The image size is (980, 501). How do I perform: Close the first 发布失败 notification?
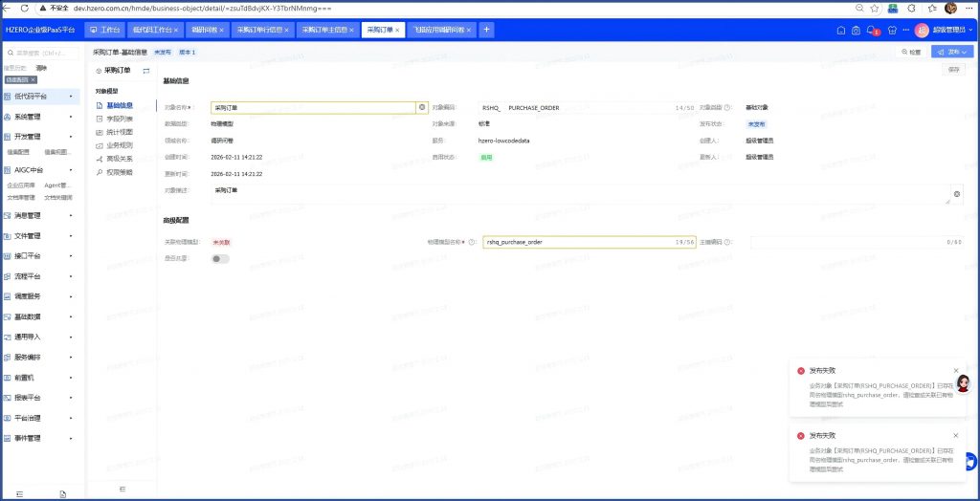click(955, 370)
